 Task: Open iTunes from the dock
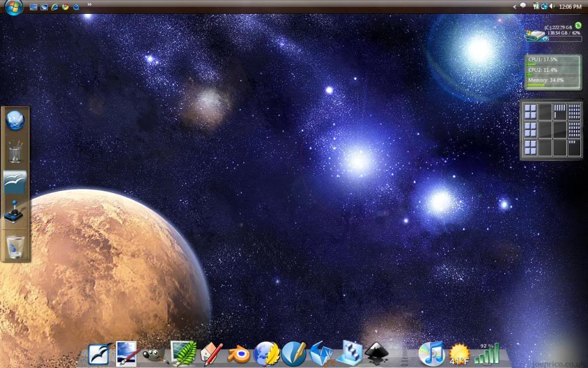(x=432, y=354)
